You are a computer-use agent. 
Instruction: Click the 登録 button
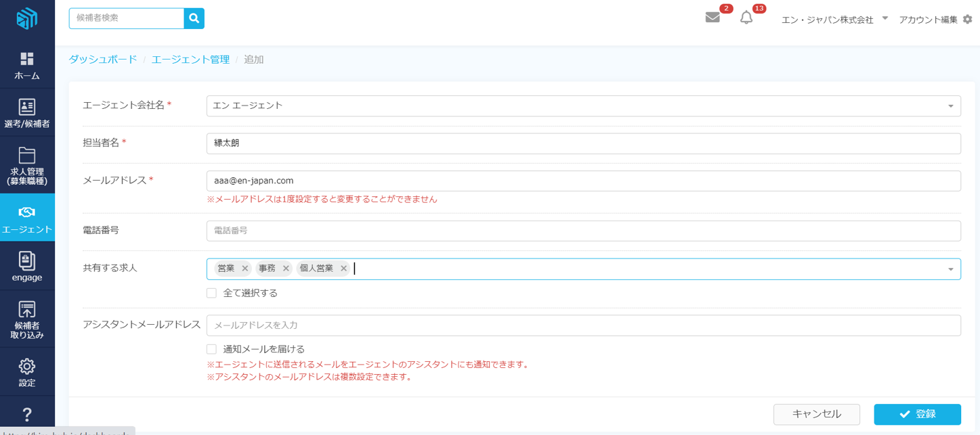[917, 414]
